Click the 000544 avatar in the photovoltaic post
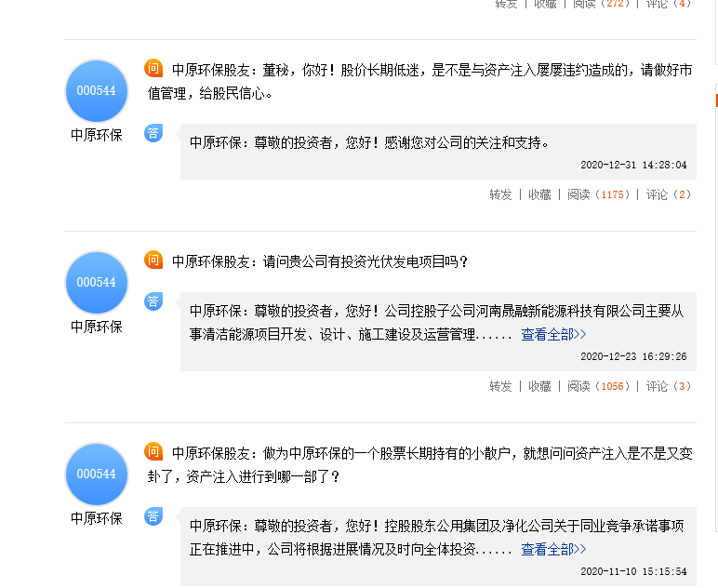This screenshot has height=588, width=718. click(97, 283)
